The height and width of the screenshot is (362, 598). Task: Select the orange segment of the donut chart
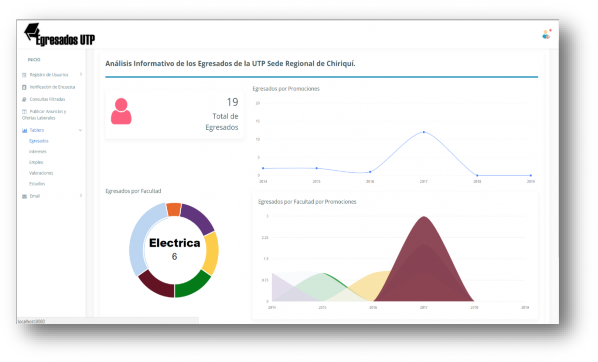174,209
